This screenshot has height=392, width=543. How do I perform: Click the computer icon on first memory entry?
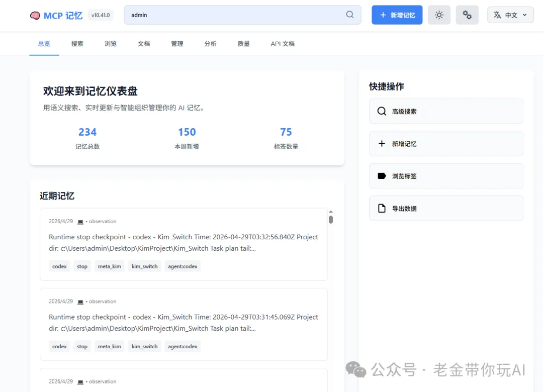pyautogui.click(x=80, y=222)
